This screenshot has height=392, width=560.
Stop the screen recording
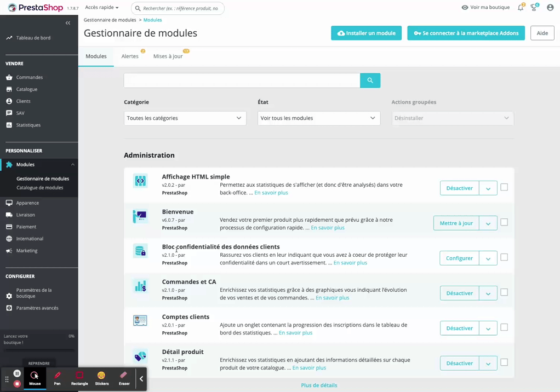pyautogui.click(x=17, y=384)
